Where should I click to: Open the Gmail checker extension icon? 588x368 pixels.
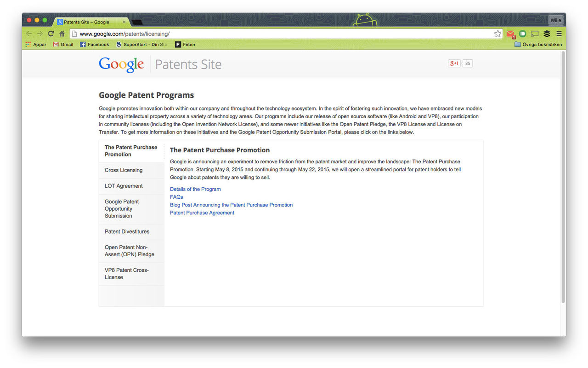click(x=511, y=34)
